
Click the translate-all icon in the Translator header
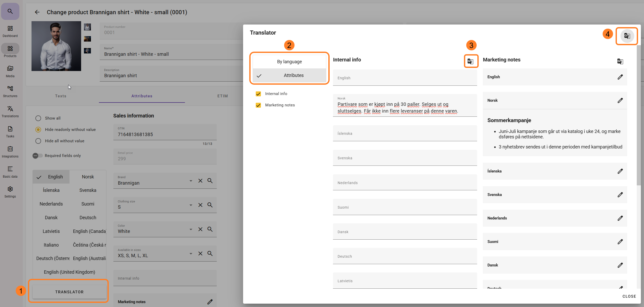tap(627, 36)
